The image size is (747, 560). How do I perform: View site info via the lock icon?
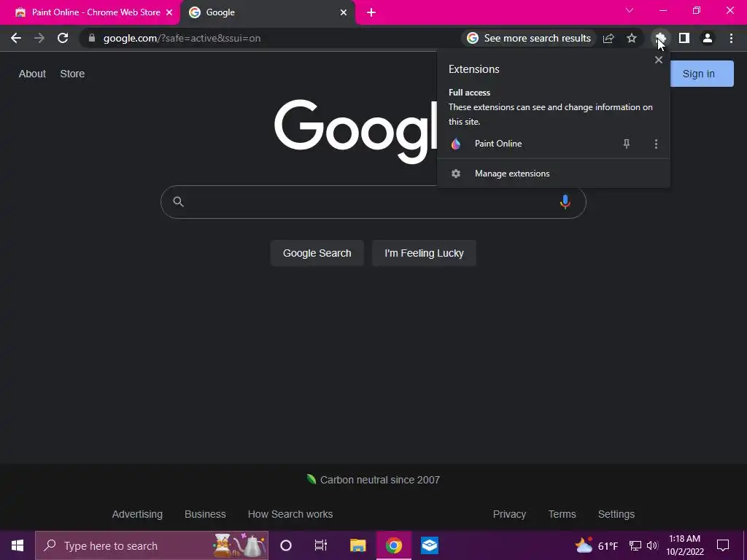[92, 38]
